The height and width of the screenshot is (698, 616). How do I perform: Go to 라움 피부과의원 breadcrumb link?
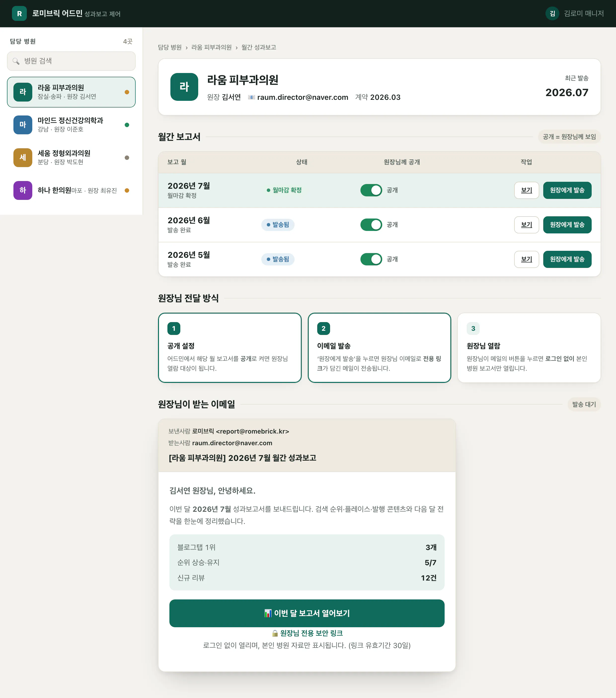click(x=211, y=47)
